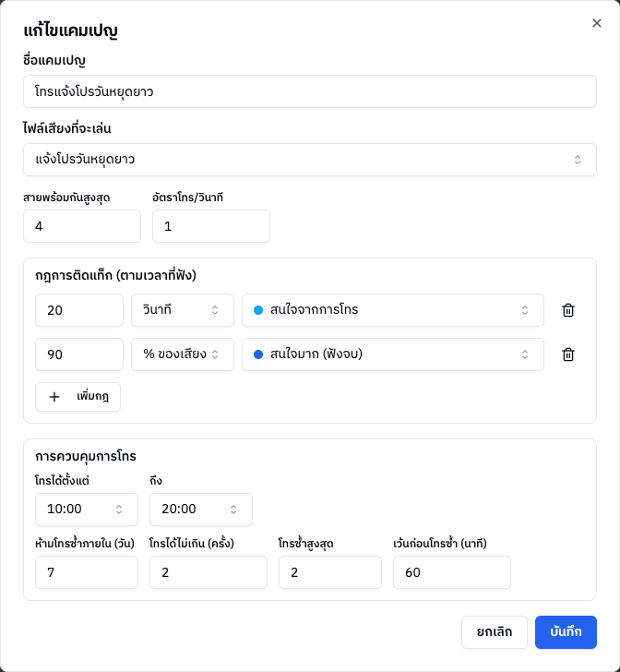Screen dimensions: 620x672
Task: Click the rule value field showing 20
Action: pyautogui.click(x=79, y=310)
